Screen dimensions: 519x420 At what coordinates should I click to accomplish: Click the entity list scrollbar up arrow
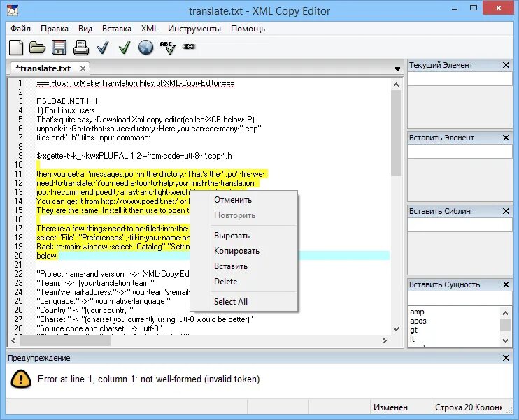[505, 313]
